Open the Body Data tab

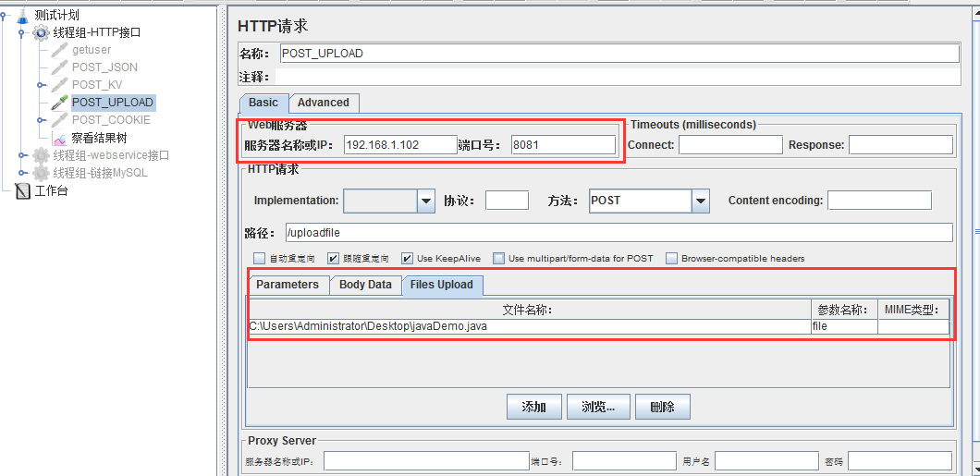click(365, 285)
